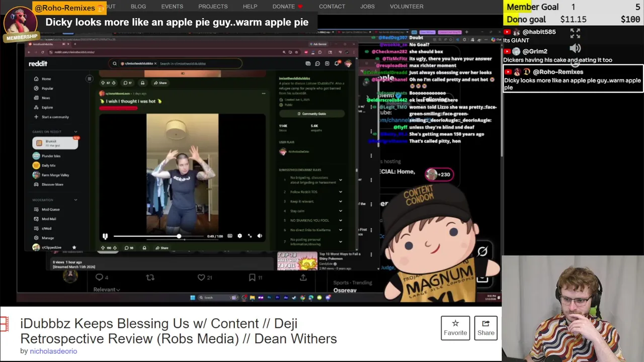Viewport: 644px width, 362px height.
Task: Open the Manage moderation entry
Action: pyautogui.click(x=44, y=238)
